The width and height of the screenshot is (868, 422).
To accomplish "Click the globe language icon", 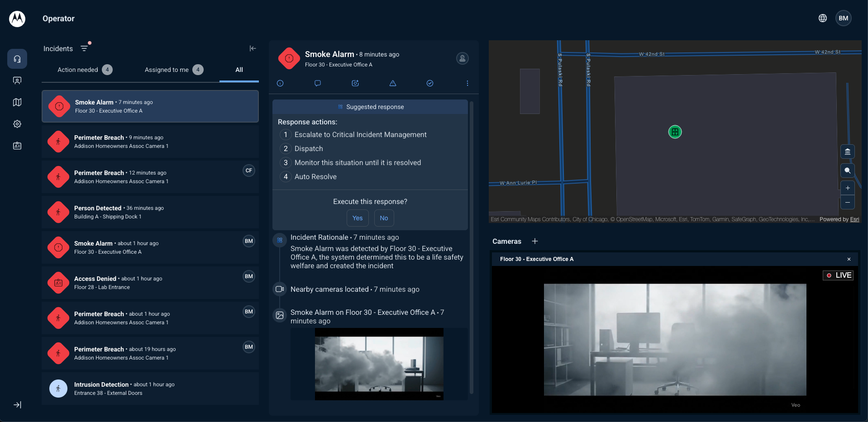I will coord(823,18).
